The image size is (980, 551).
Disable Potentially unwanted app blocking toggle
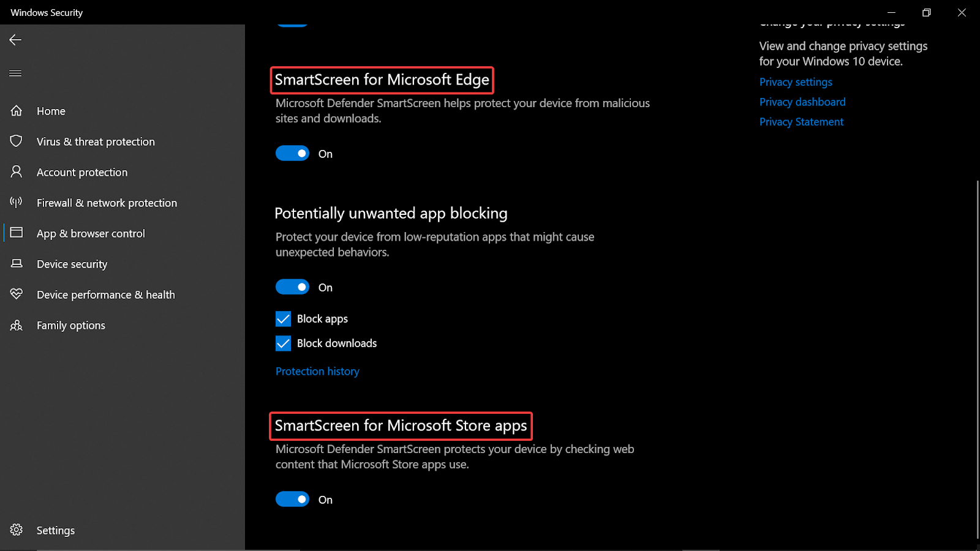click(x=292, y=287)
